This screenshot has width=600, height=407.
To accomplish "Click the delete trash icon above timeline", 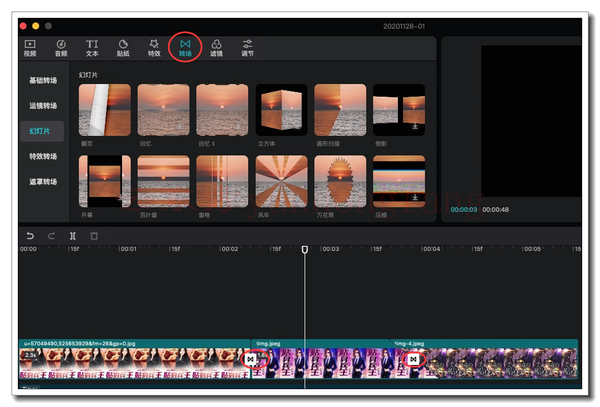I will tap(94, 236).
